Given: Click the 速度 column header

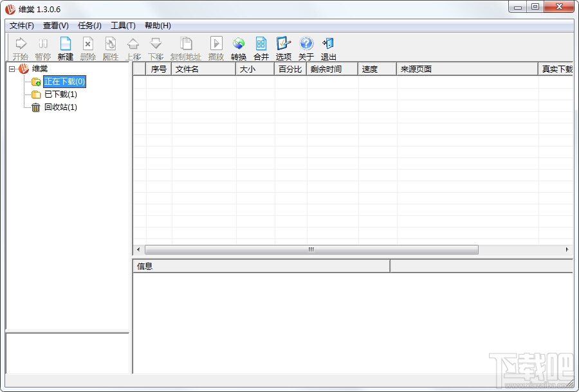Looking at the screenshot, I should tap(378, 69).
